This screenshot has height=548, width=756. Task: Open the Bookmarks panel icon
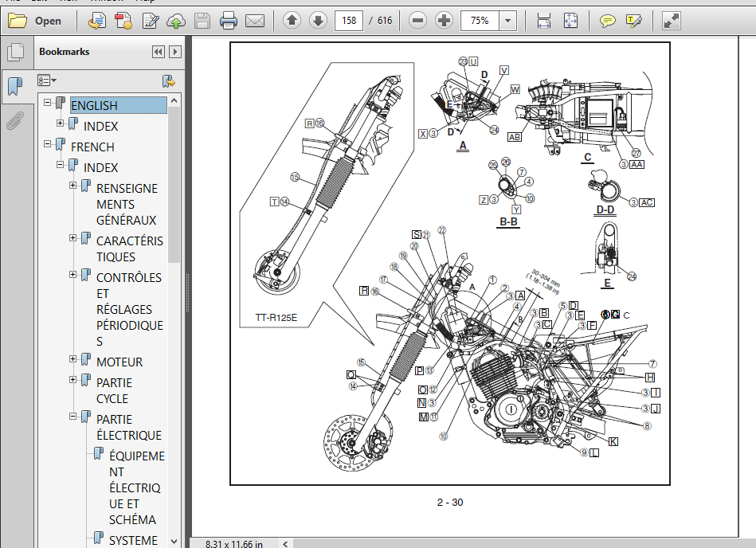[x=15, y=86]
